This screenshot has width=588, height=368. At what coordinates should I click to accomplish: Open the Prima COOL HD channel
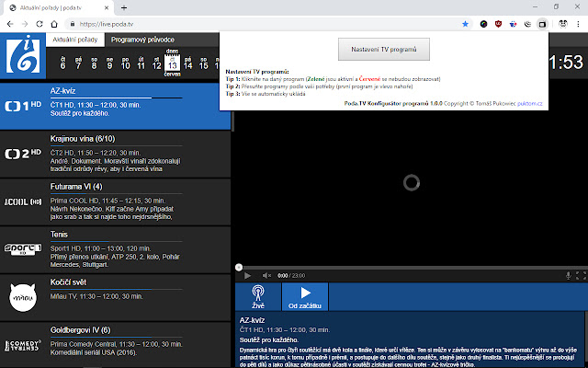coord(23,201)
